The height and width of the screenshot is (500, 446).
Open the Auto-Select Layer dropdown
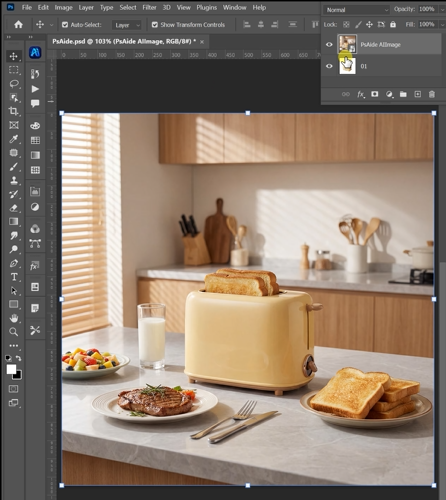click(127, 25)
